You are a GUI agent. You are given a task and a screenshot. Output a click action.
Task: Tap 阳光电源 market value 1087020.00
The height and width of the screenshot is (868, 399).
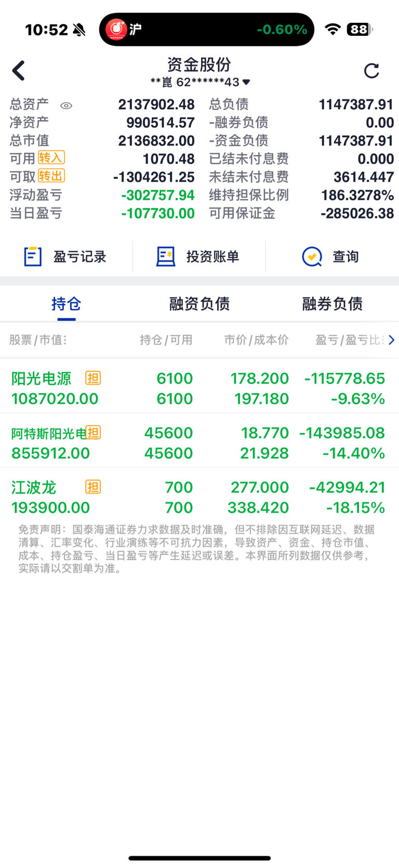tap(55, 399)
